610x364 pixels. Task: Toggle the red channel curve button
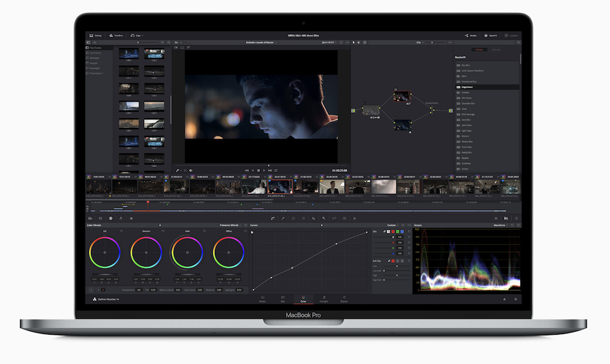coord(393,232)
